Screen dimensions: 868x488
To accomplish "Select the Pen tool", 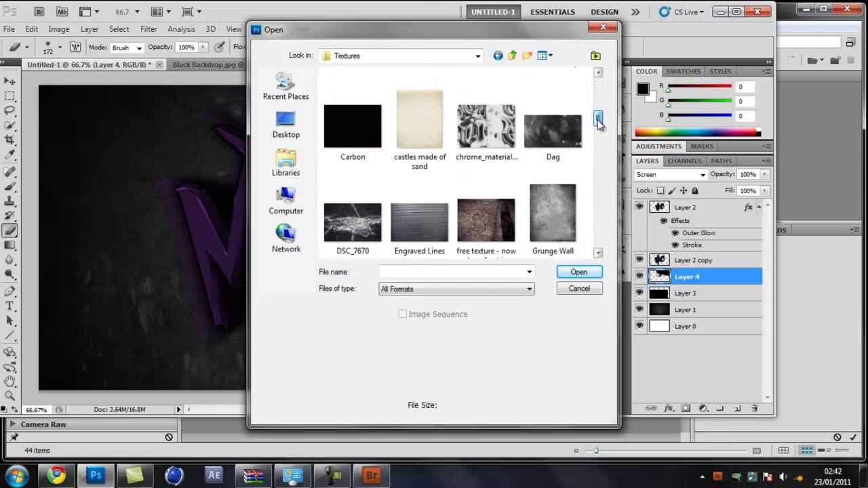I will click(10, 291).
